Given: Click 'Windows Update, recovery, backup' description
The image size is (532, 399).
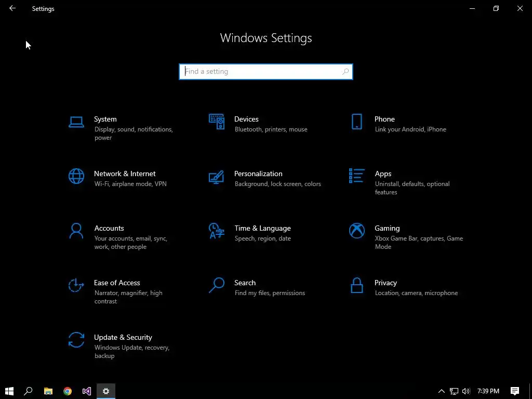Looking at the screenshot, I should 131,352.
